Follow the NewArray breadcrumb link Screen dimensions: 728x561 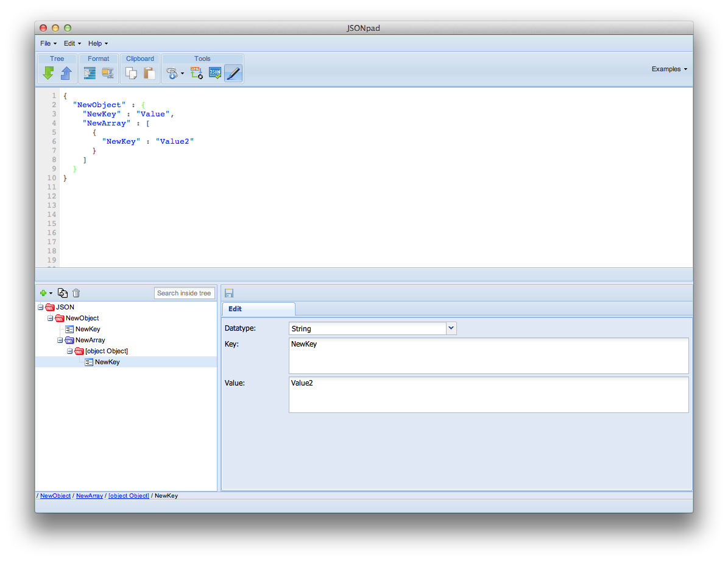90,495
